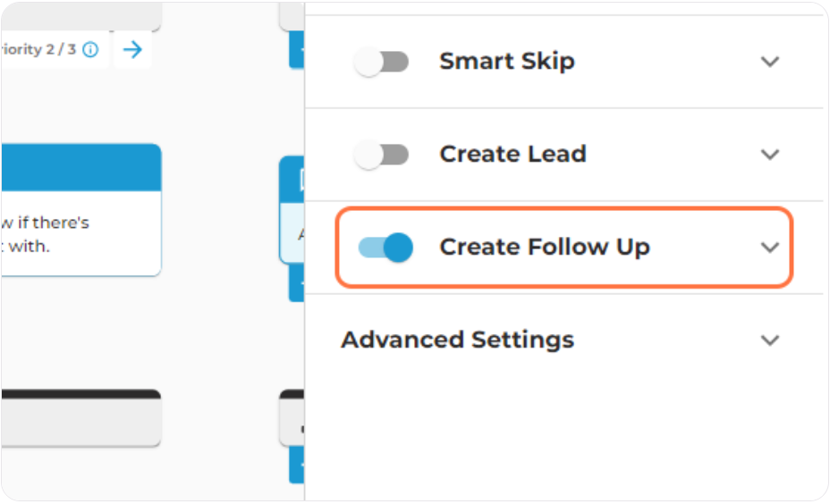
Task: Click the blue add button below the middle node
Action: point(297,282)
